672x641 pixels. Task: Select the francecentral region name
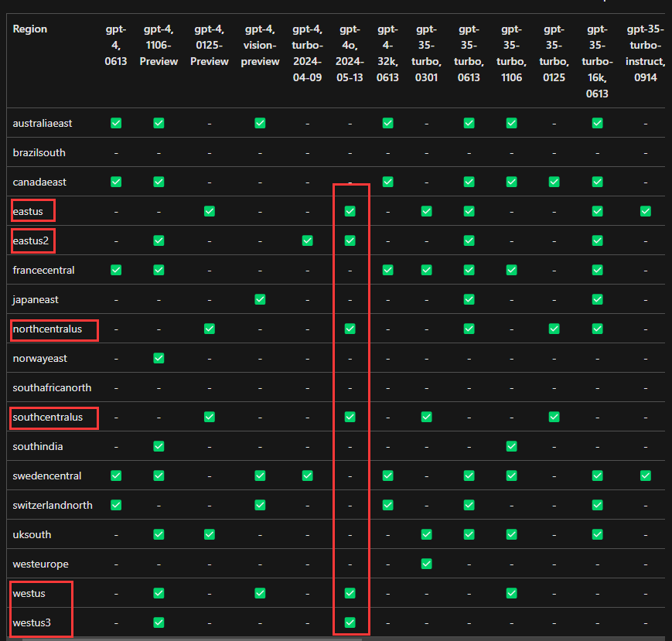click(43, 270)
